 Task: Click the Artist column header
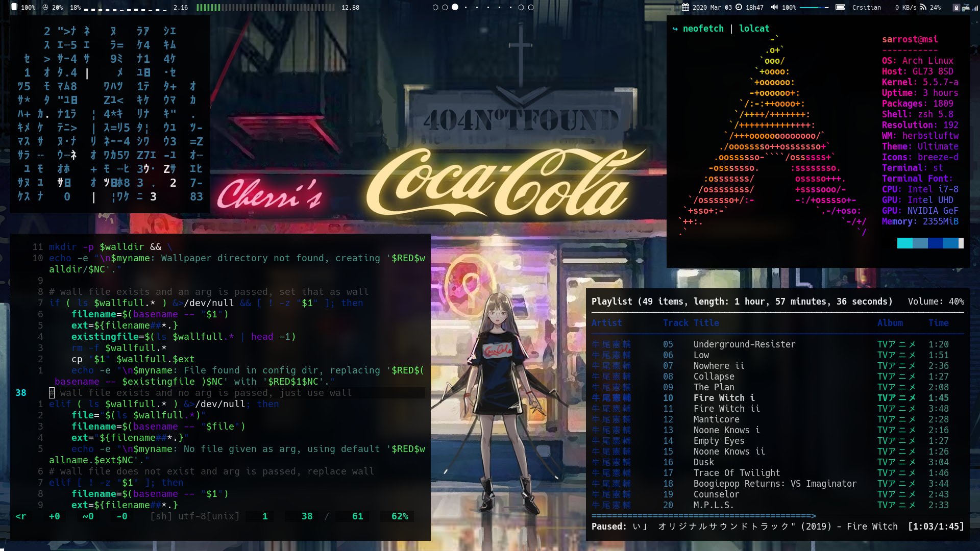point(606,323)
